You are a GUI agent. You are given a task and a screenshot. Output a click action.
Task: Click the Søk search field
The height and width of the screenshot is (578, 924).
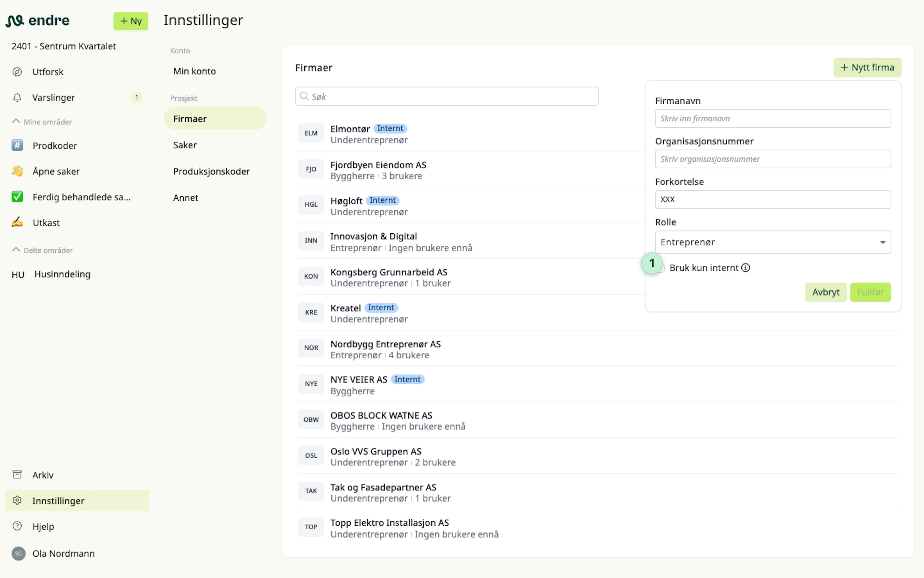pyautogui.click(x=446, y=96)
